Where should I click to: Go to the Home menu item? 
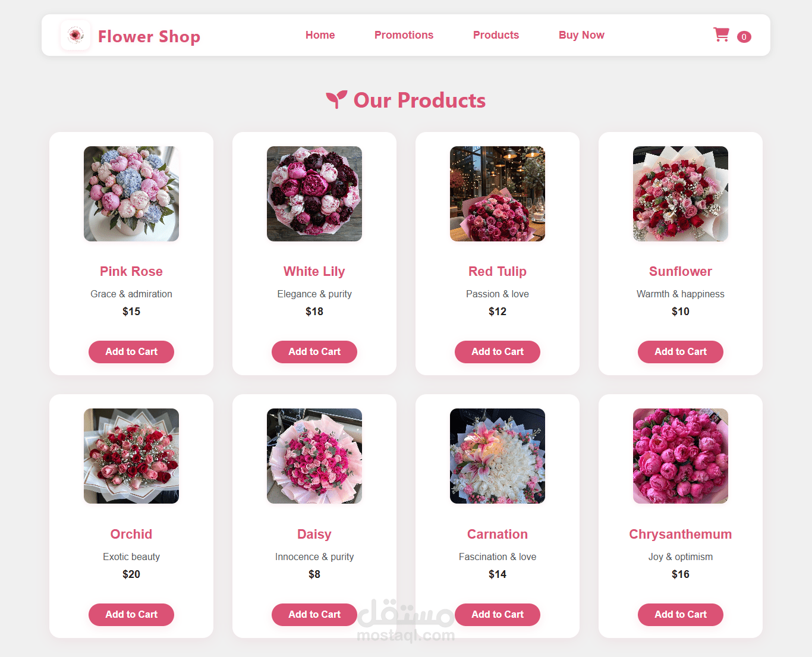[320, 35]
